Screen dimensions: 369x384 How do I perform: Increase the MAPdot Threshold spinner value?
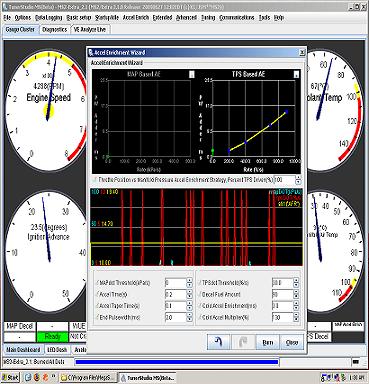tap(189, 280)
